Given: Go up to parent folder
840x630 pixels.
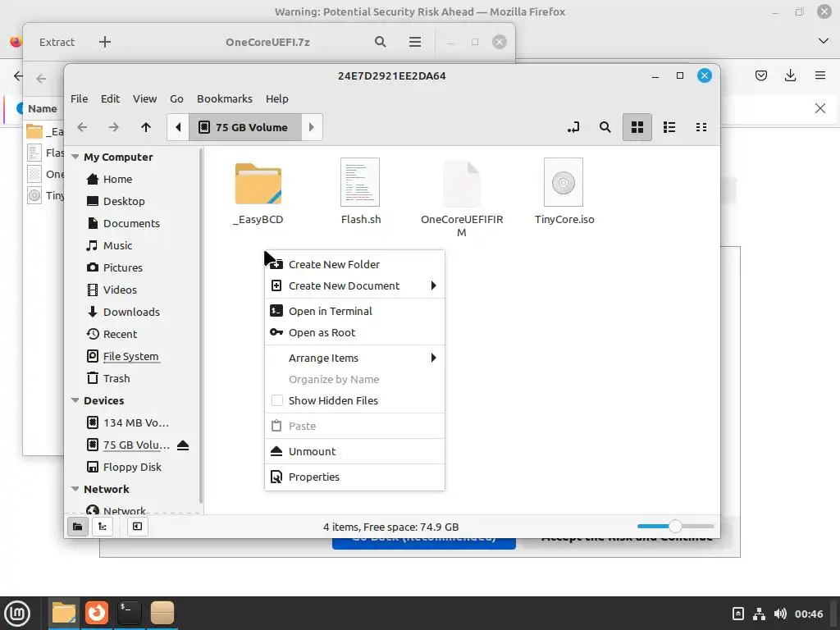Looking at the screenshot, I should [x=146, y=127].
